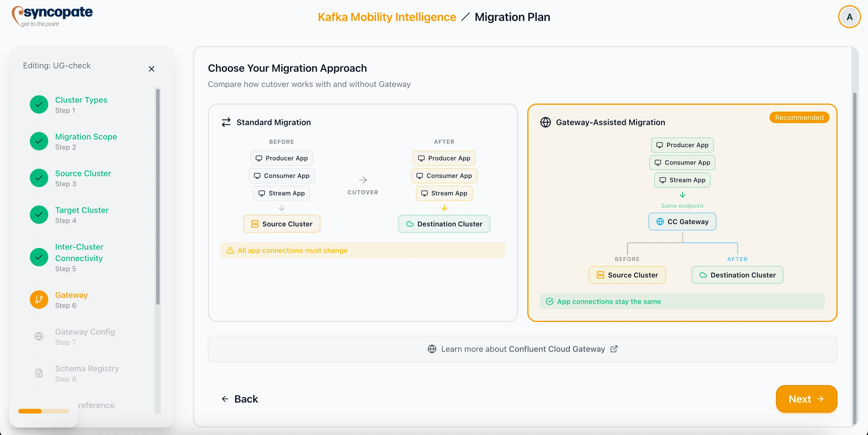868x435 pixels.
Task: Click the Next button
Action: click(806, 399)
